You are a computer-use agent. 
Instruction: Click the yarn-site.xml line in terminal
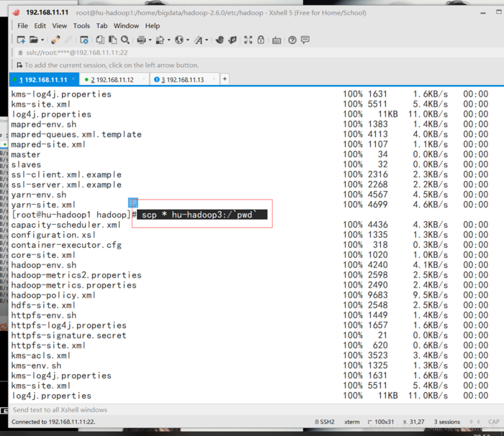[43, 205]
